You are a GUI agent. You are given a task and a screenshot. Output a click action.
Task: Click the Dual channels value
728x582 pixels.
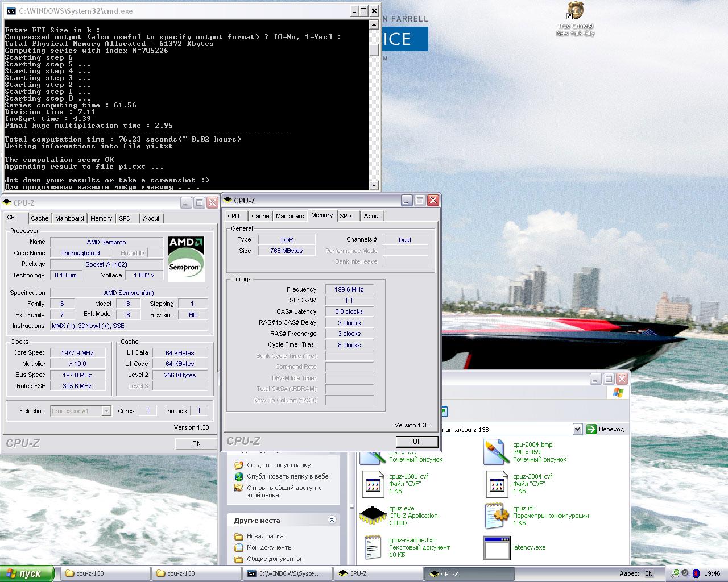405,240
